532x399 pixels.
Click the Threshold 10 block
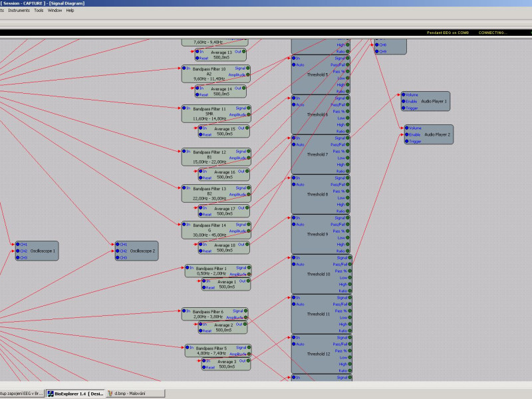pos(317,274)
